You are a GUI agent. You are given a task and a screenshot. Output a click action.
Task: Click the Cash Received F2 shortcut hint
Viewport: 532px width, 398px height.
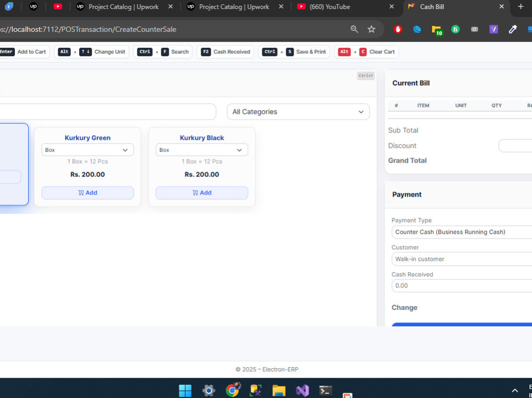click(x=225, y=52)
